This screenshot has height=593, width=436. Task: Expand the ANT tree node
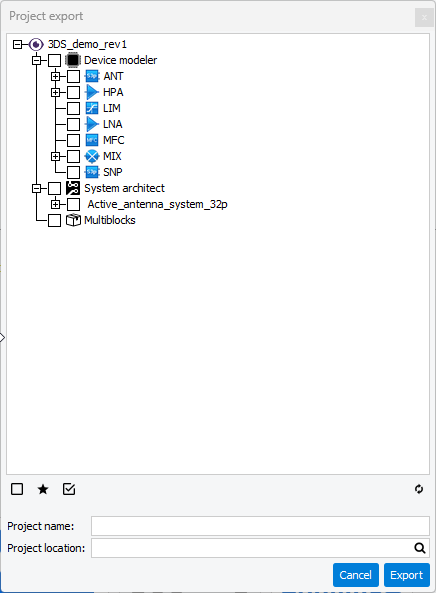pos(56,76)
